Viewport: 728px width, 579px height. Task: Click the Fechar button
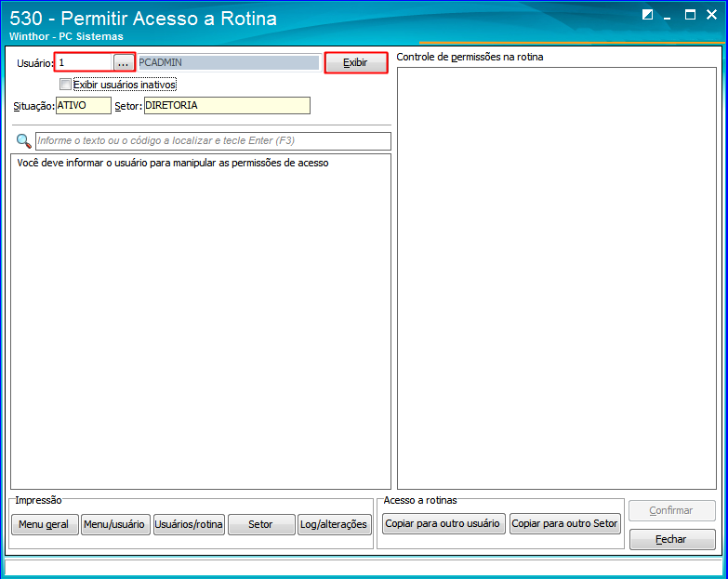pos(671,539)
